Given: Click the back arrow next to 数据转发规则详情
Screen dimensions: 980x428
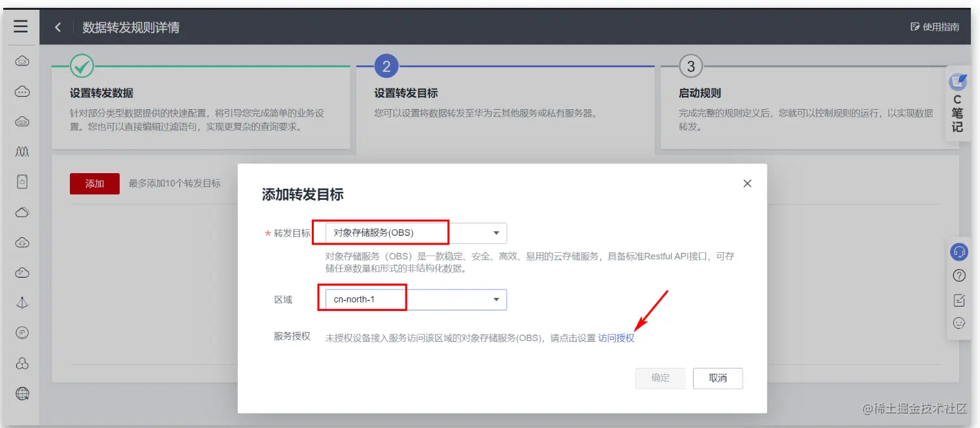Looking at the screenshot, I should 58,27.
